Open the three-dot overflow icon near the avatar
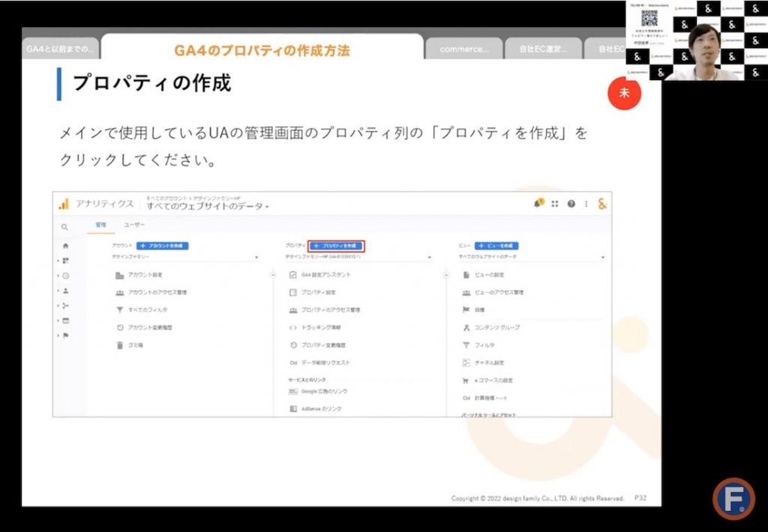 pyautogui.click(x=586, y=204)
